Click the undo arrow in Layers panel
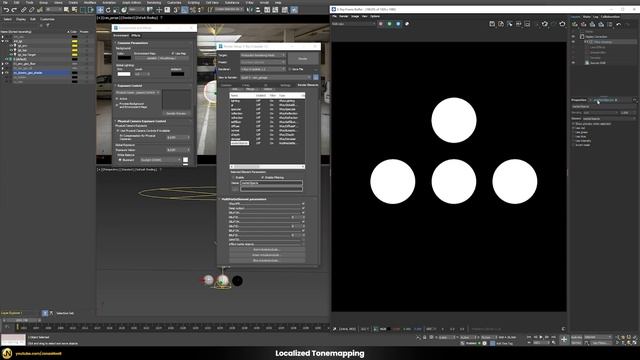 [x=619, y=24]
